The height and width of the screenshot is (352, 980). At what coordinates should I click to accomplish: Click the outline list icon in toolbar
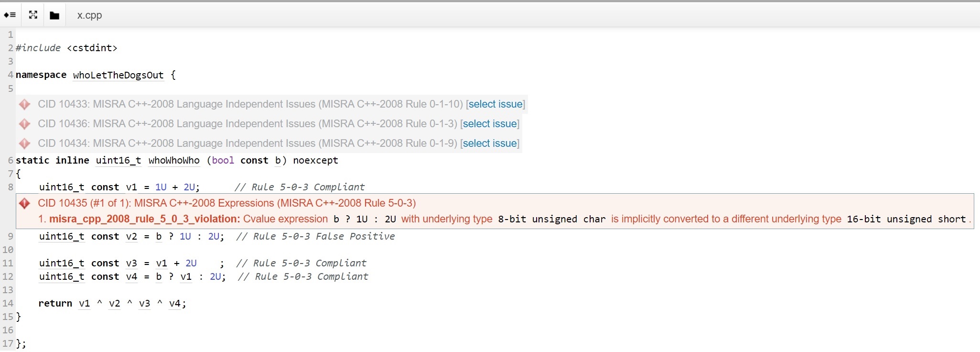coord(10,15)
